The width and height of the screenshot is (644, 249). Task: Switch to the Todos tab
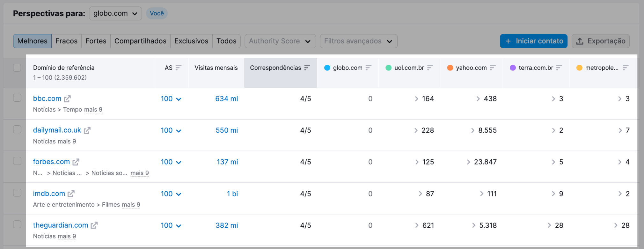(226, 41)
